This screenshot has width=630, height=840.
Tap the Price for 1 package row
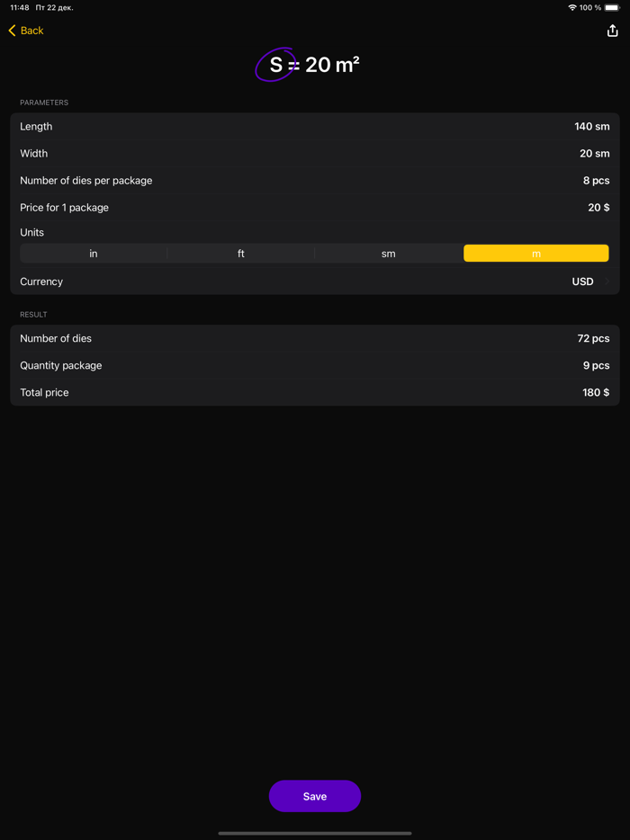315,207
